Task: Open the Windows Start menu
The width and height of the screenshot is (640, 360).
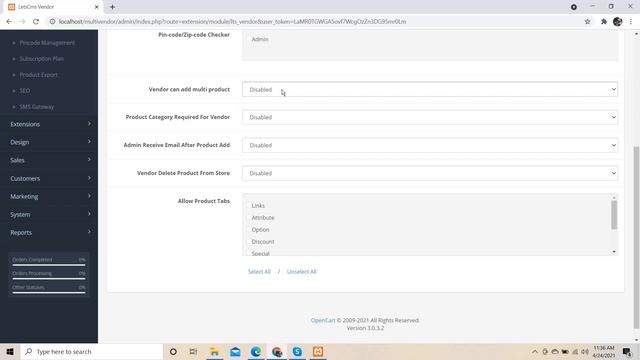Action: [x=10, y=351]
